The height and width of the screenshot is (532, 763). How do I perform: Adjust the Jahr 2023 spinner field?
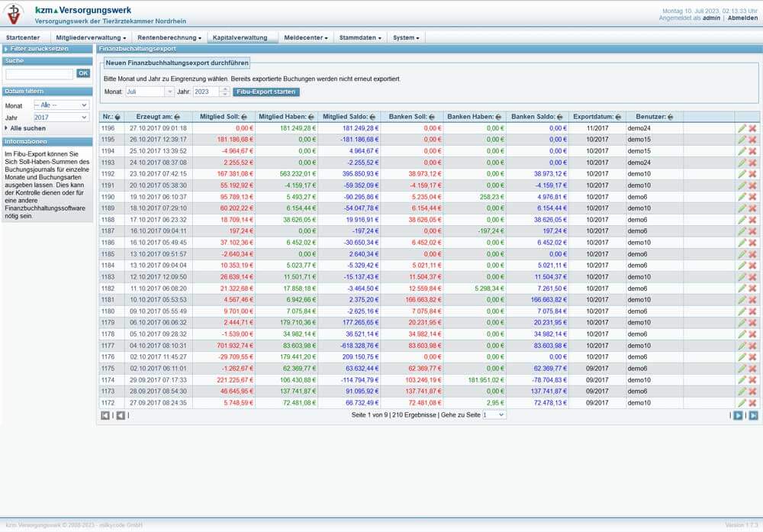[211, 92]
